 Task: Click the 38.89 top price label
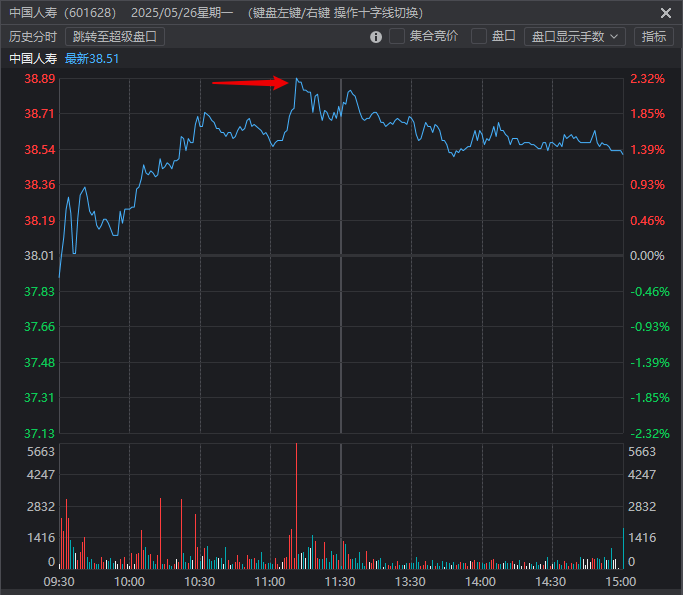(40, 79)
